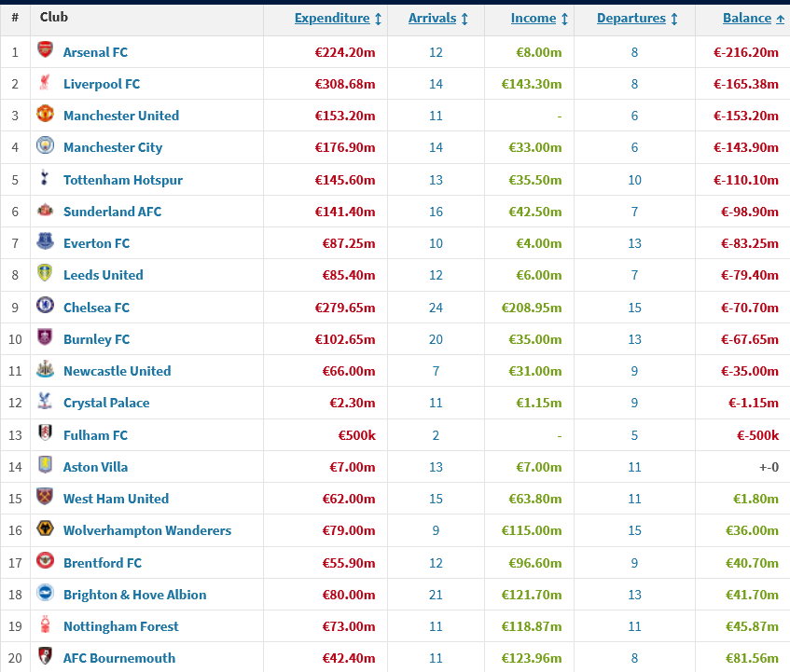Click Tottenham's departures count 10
The height and width of the screenshot is (672, 790).
(634, 180)
